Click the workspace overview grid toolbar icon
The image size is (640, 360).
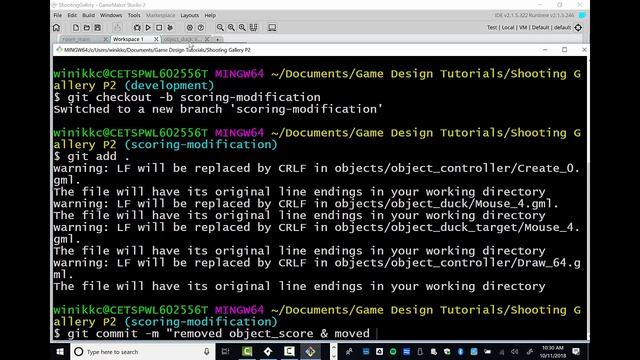tap(253, 28)
